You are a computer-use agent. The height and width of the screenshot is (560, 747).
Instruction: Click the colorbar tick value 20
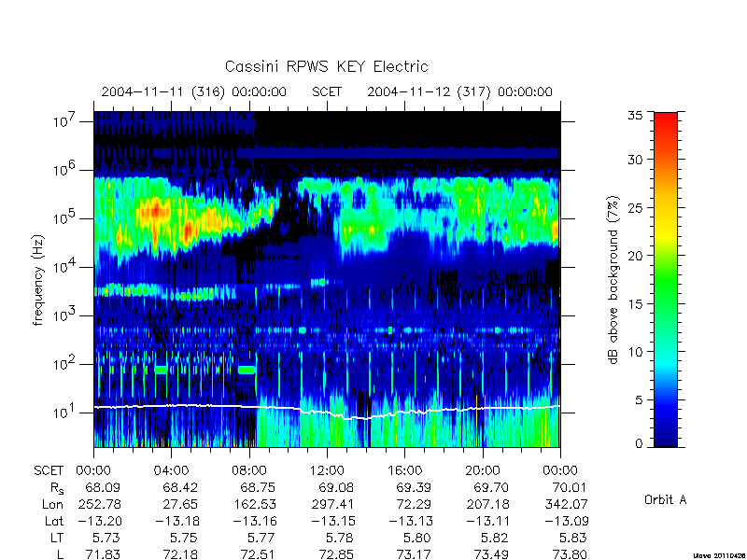click(x=635, y=255)
